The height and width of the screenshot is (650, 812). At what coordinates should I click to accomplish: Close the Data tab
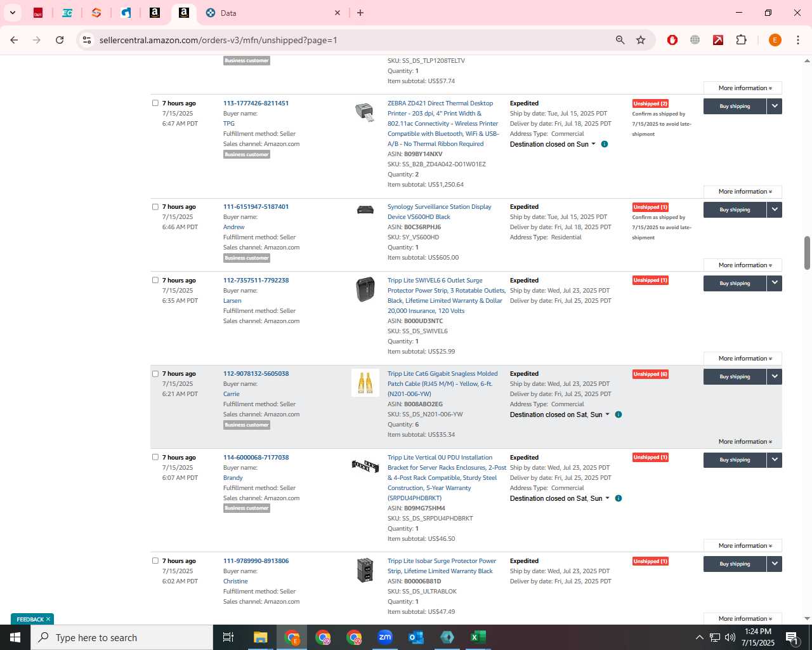click(x=337, y=13)
